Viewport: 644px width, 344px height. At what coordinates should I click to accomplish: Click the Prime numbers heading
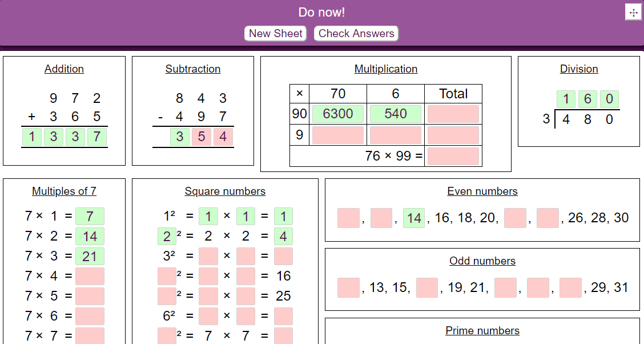482,331
